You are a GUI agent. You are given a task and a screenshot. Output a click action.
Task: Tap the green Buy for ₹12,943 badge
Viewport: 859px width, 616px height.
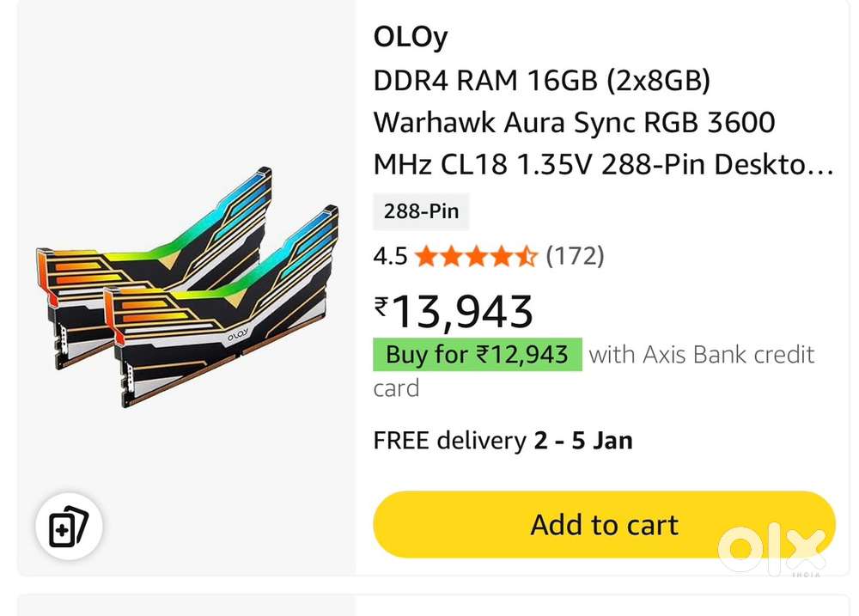coord(477,355)
